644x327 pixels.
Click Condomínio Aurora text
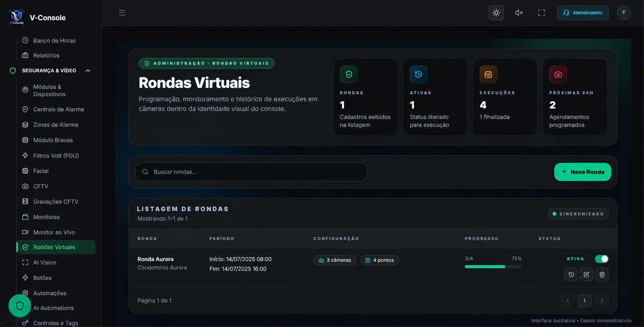(x=162, y=268)
